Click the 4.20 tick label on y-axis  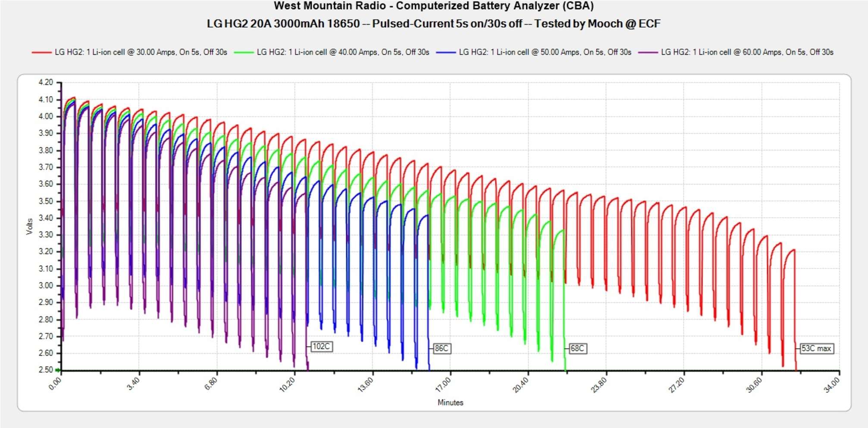46,82
